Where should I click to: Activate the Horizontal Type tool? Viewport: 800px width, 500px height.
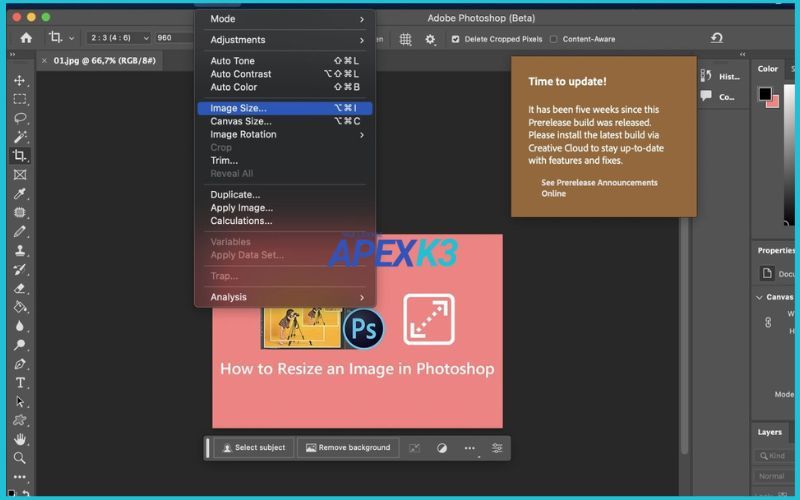pos(20,383)
